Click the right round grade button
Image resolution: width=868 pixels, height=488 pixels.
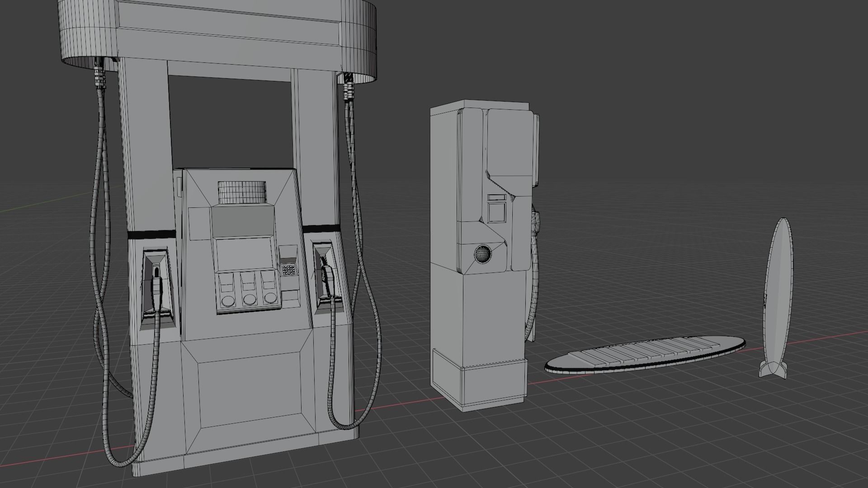tap(270, 298)
